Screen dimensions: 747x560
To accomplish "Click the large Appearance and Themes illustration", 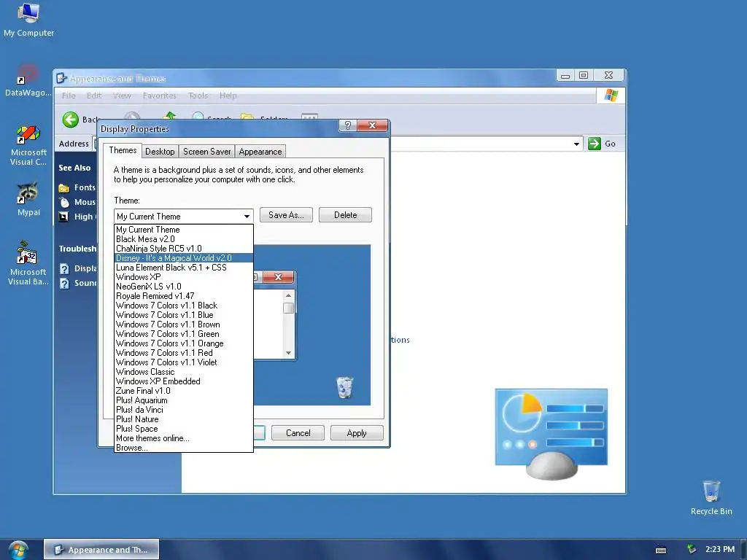I will click(551, 433).
